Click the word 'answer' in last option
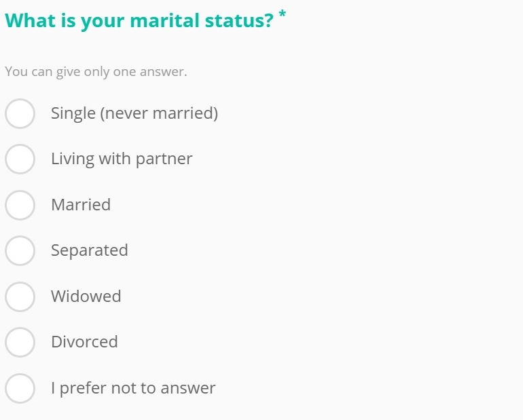523x420 pixels. pyautogui.click(x=188, y=388)
